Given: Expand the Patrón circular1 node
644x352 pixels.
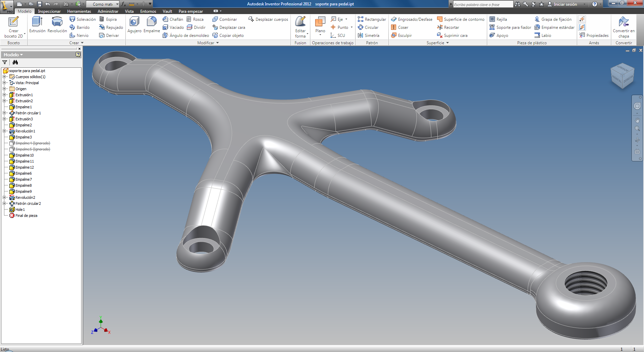Looking at the screenshot, I should (4, 113).
